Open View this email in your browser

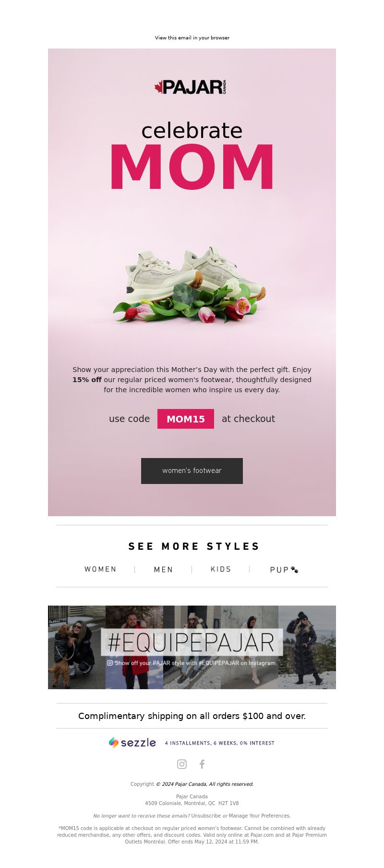tap(192, 37)
